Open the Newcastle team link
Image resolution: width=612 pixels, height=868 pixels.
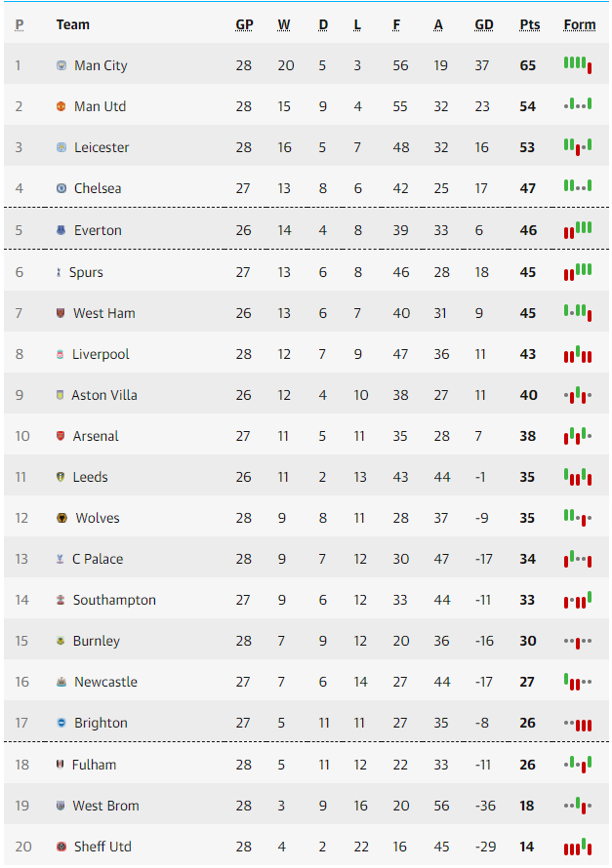click(105, 682)
